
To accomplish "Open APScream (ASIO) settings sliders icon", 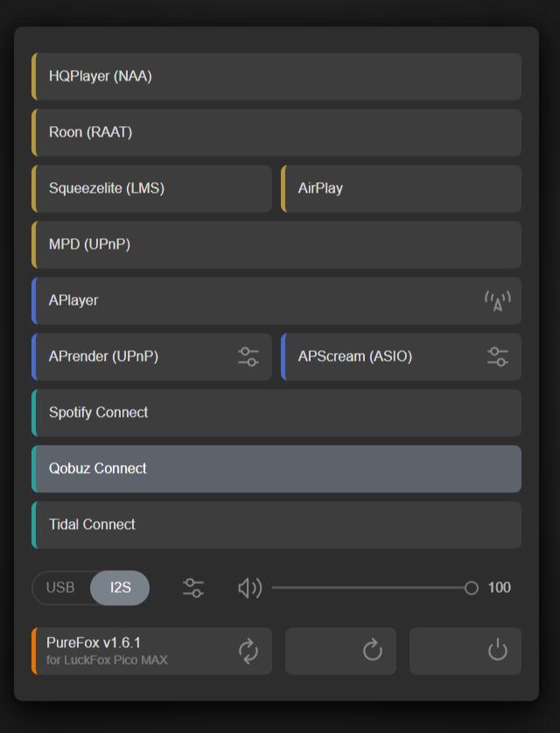I will [x=498, y=356].
